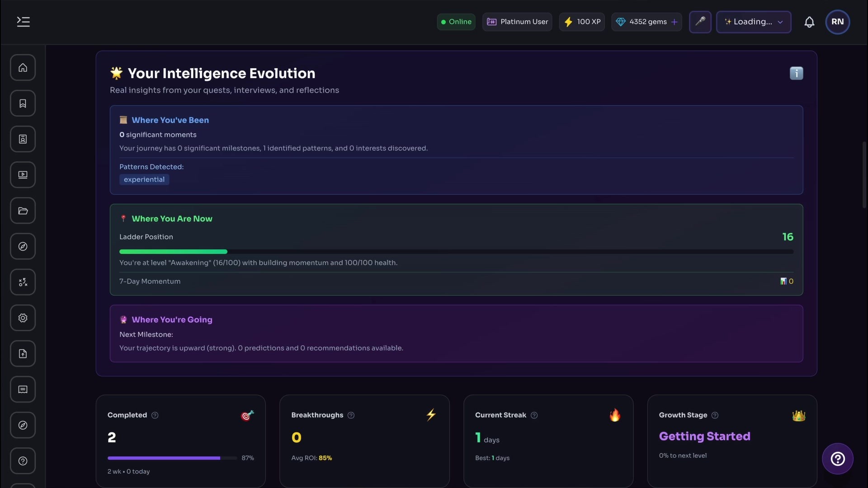This screenshot has width=868, height=488.
Task: Click the 100 XP badge
Action: pos(582,22)
